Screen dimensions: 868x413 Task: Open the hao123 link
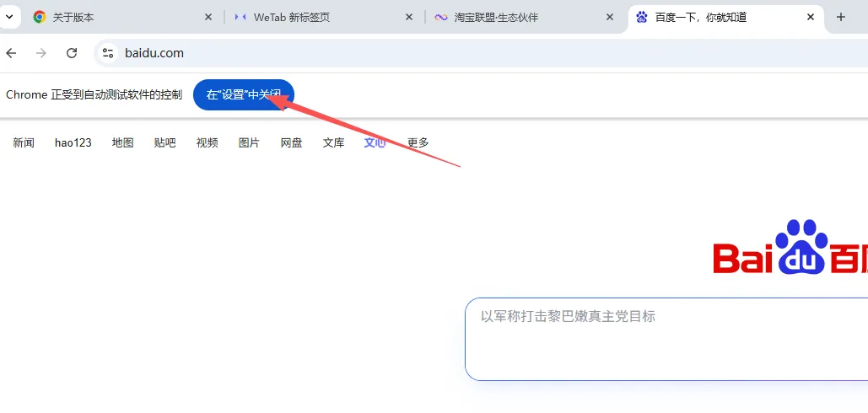click(x=73, y=142)
